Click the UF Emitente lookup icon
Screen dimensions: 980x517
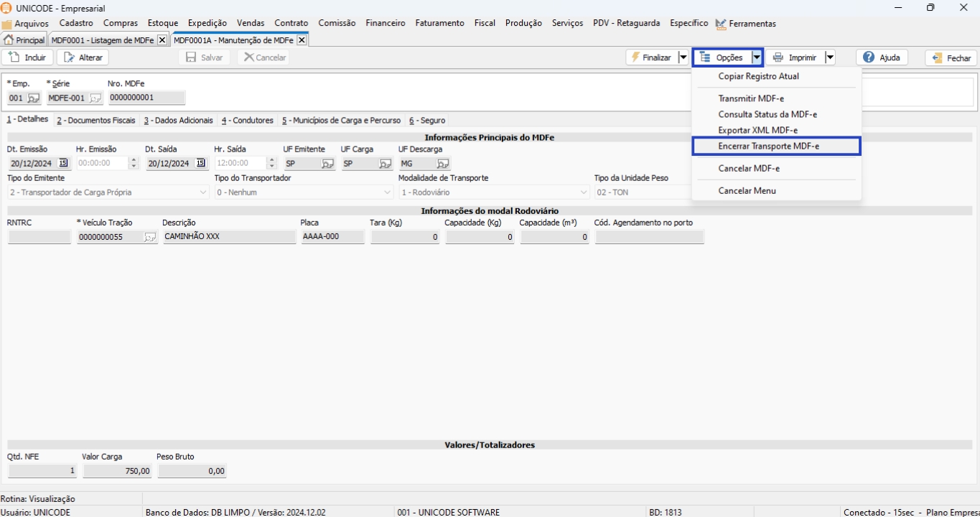click(x=327, y=164)
